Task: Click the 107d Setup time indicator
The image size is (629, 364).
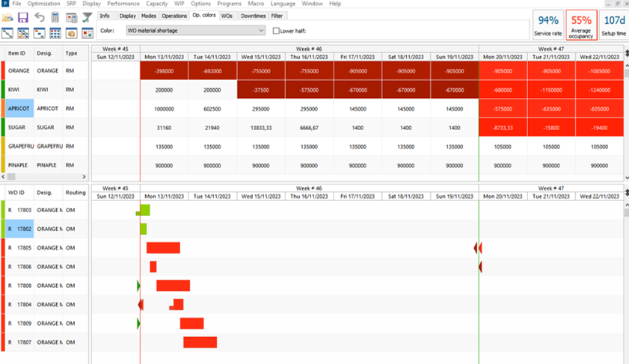Action: tap(615, 25)
